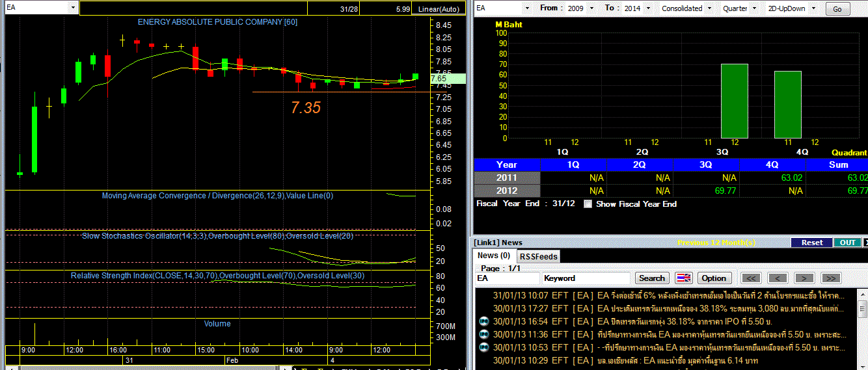
Task: Click the 2011 year row header
Action: 507,178
